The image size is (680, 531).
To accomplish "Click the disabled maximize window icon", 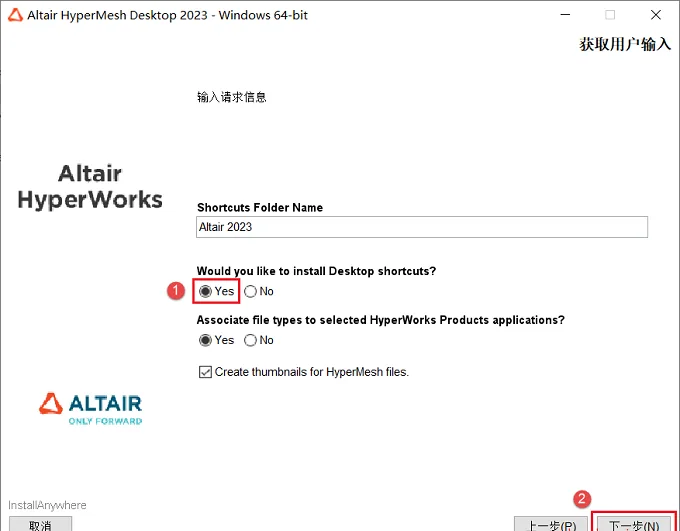I will click(x=610, y=15).
